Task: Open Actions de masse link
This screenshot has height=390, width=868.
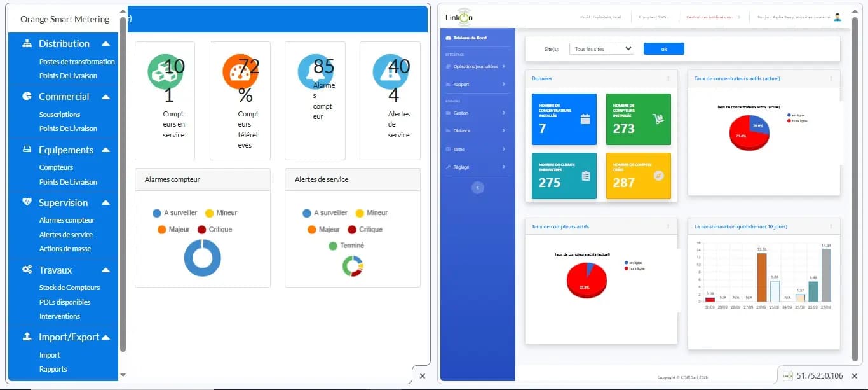Action: (x=65, y=249)
